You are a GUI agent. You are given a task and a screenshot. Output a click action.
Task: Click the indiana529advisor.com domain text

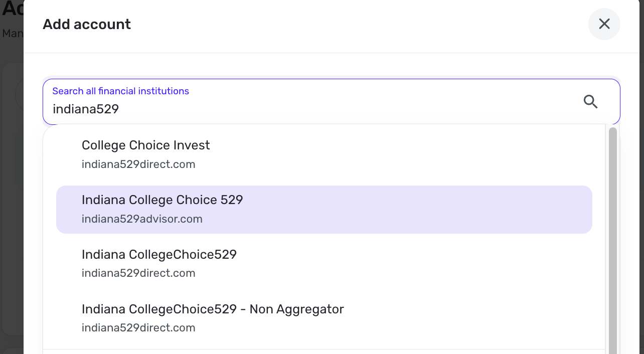[142, 219]
